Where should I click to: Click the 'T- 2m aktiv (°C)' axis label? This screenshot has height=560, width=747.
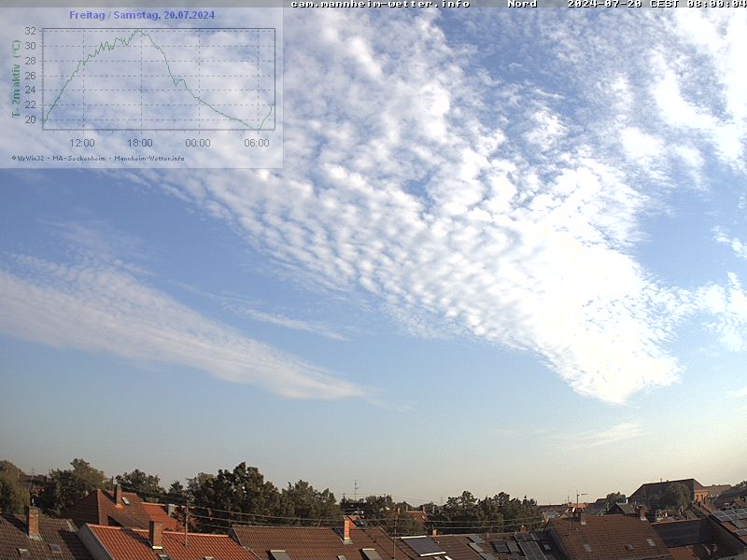click(x=16, y=78)
